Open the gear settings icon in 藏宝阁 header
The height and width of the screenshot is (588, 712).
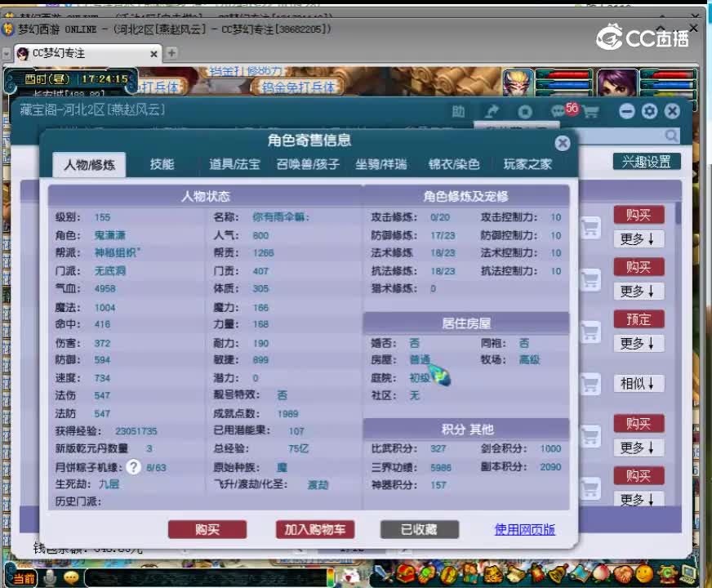649,111
